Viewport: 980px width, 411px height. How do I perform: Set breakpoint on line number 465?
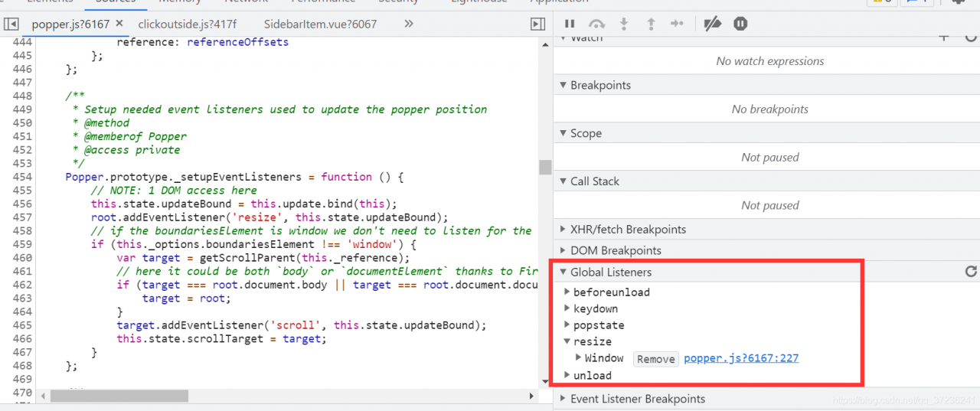point(22,325)
